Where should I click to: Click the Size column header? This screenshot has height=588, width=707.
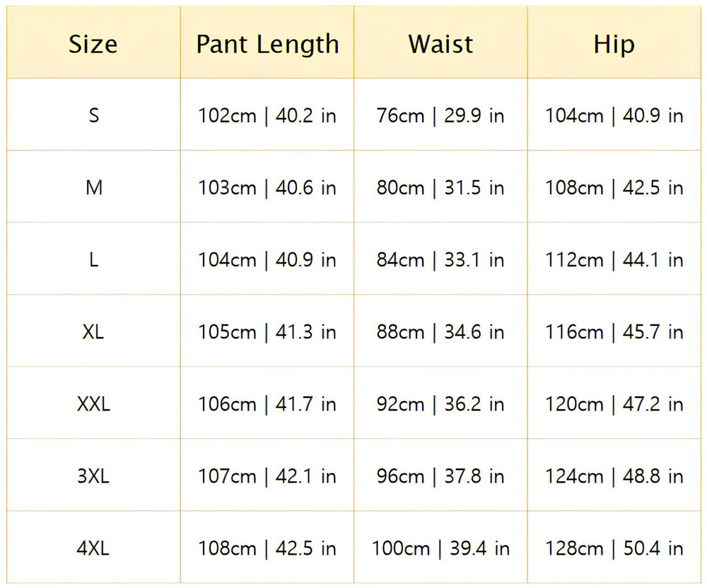93,44
